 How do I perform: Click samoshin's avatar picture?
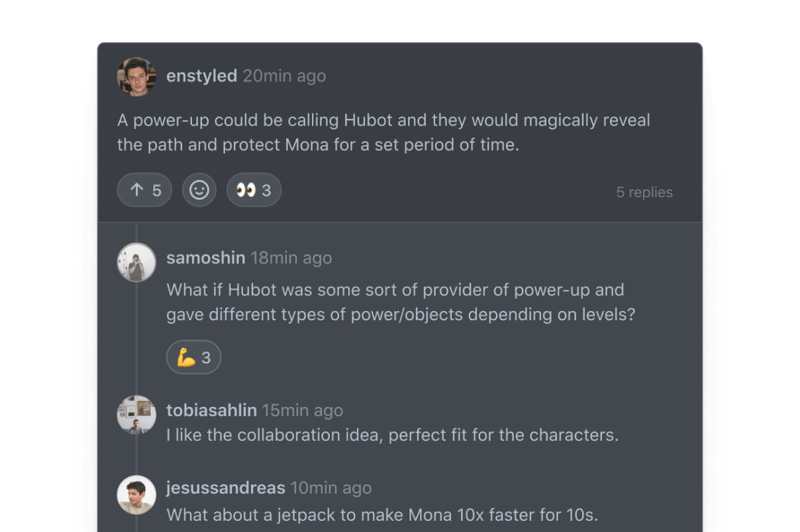coord(136,262)
